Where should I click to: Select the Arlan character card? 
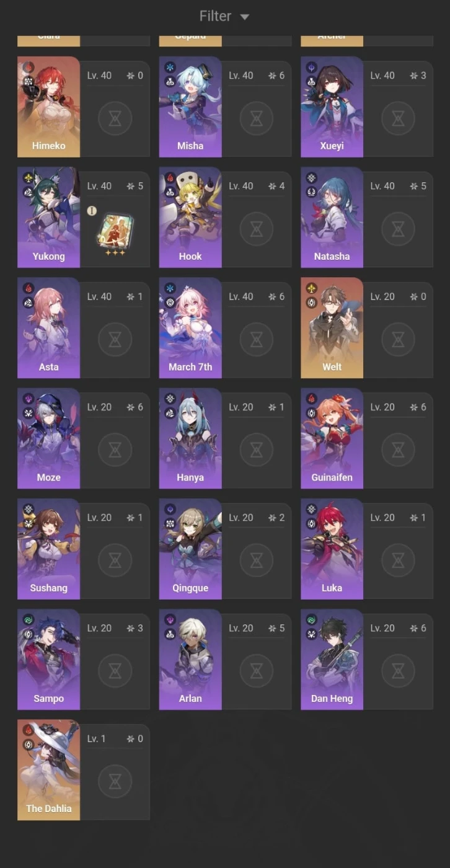pyautogui.click(x=225, y=659)
